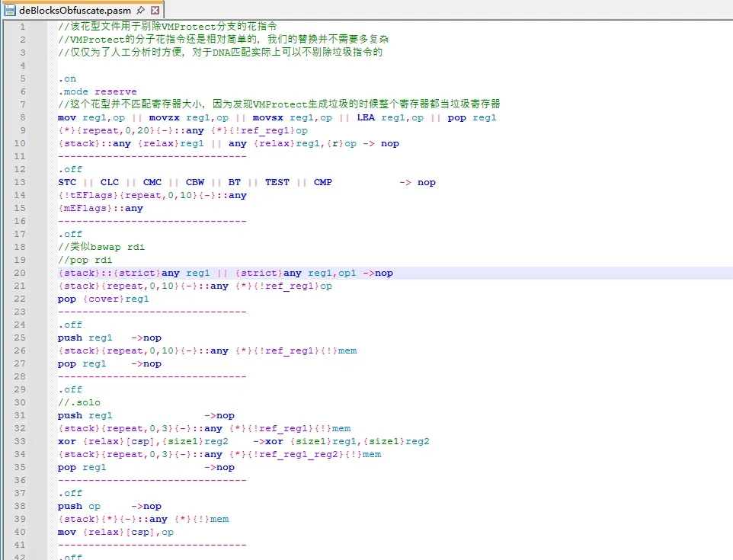Click 'TEST' on line 13

277,182
